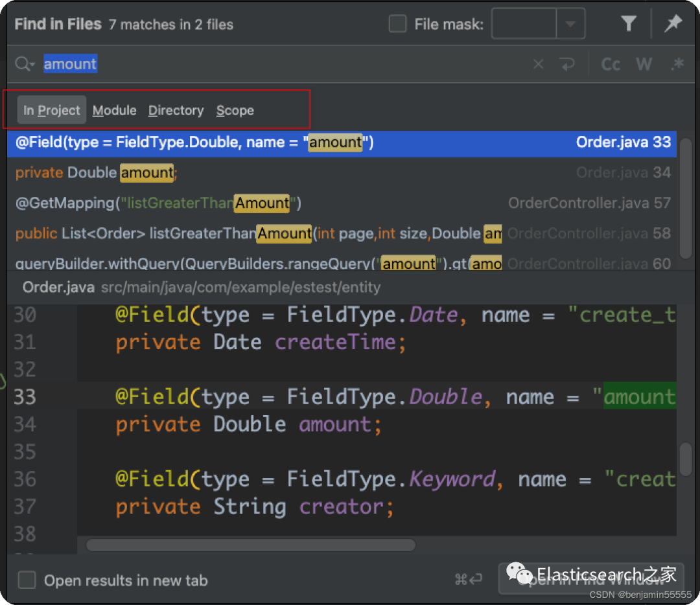
Task: Click line 33 in code preview gutter
Action: coord(25,396)
